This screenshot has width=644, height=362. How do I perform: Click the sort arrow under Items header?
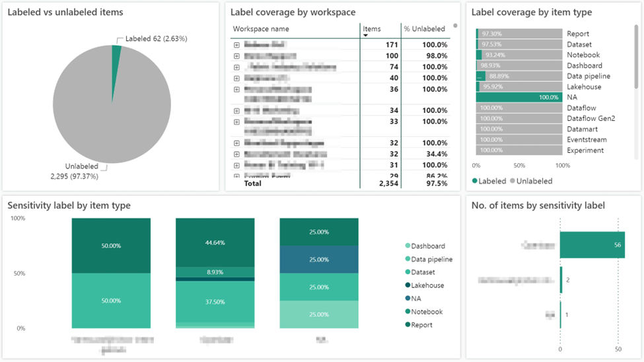(x=366, y=36)
